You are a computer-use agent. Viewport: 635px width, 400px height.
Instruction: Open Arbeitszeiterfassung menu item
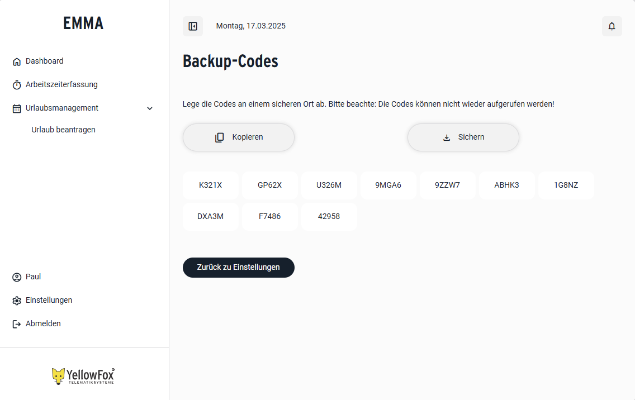click(x=61, y=85)
